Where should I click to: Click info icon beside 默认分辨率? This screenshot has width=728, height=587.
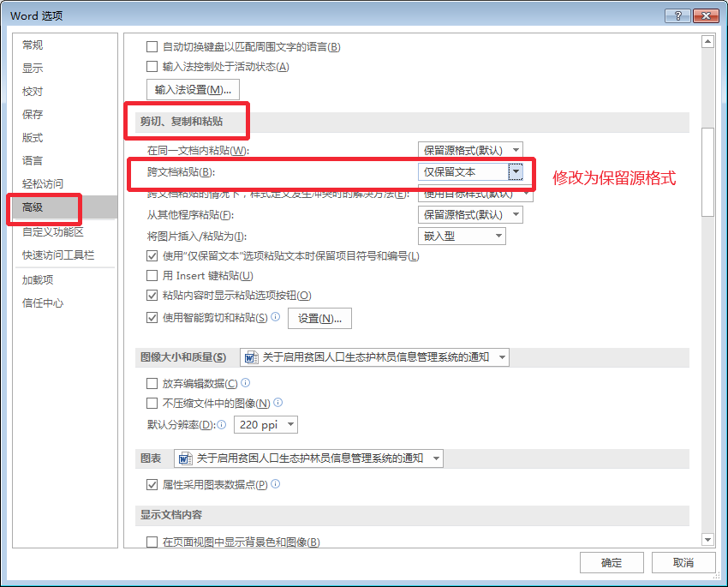click(x=222, y=424)
